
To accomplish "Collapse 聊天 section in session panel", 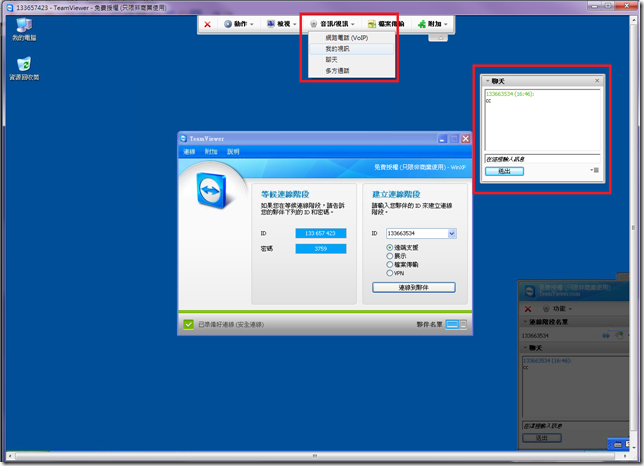I will pyautogui.click(x=525, y=348).
